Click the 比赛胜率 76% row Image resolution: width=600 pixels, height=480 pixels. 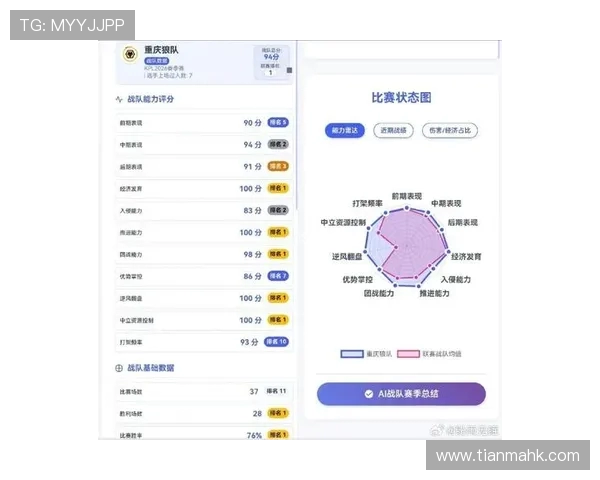204,434
